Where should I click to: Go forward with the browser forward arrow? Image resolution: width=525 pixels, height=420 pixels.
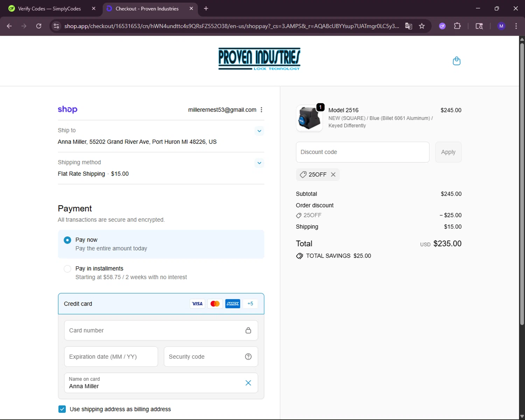tap(24, 26)
